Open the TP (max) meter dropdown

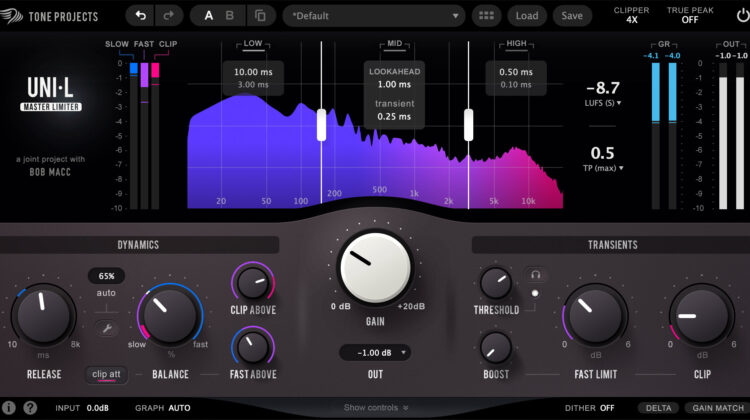(x=603, y=168)
